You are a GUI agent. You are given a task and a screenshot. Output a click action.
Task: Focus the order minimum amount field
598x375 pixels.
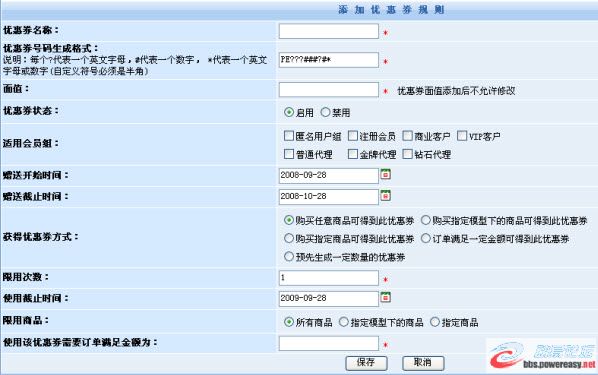(x=329, y=343)
